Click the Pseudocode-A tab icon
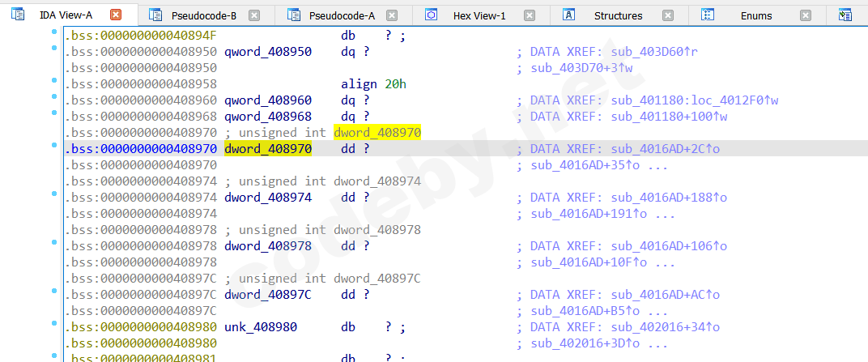This screenshot has height=362, width=868. pyautogui.click(x=294, y=15)
